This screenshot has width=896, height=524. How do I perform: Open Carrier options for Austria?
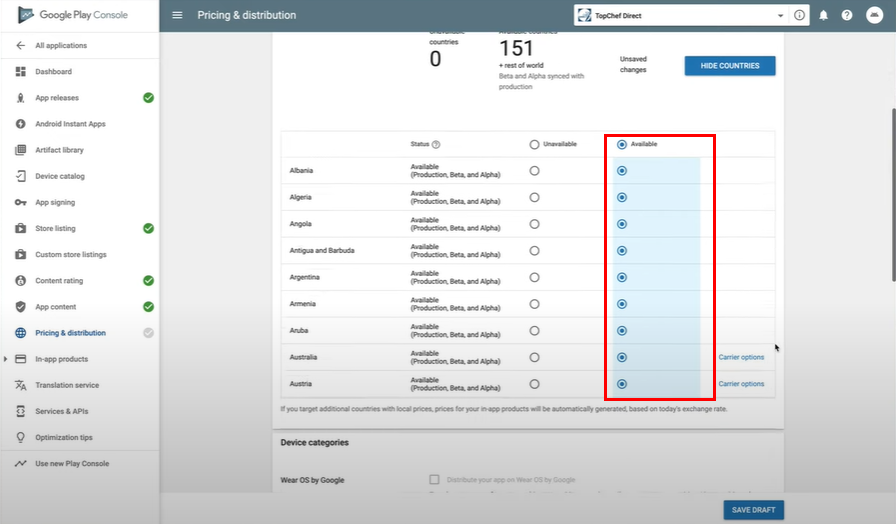pyautogui.click(x=741, y=384)
